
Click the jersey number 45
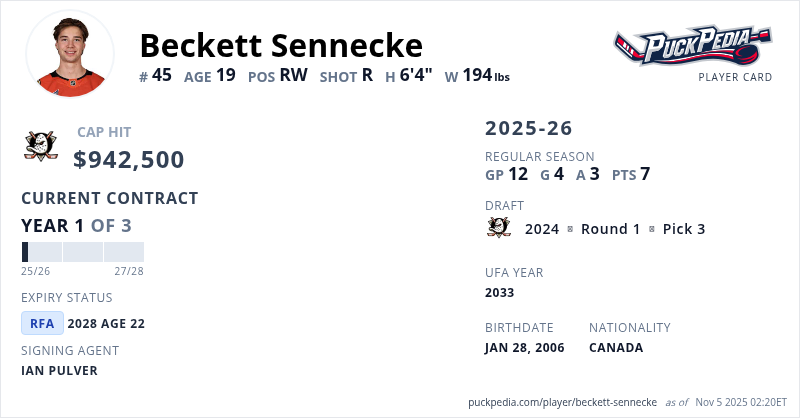[x=163, y=75]
